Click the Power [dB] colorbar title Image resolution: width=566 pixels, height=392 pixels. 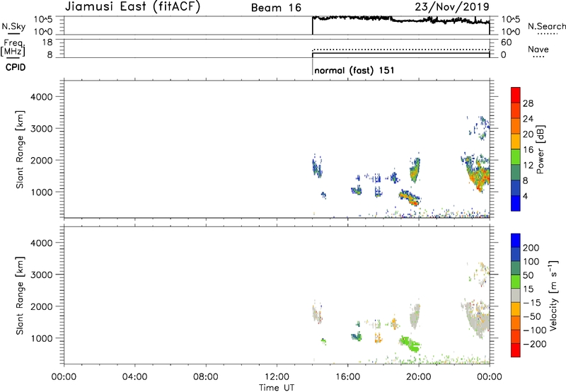(540, 149)
